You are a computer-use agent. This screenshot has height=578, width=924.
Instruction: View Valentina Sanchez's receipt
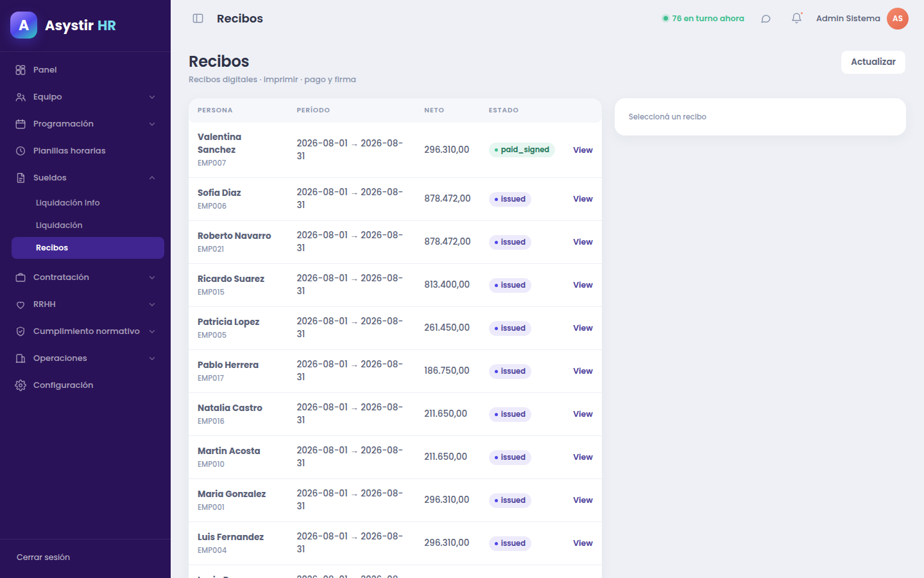tap(583, 150)
